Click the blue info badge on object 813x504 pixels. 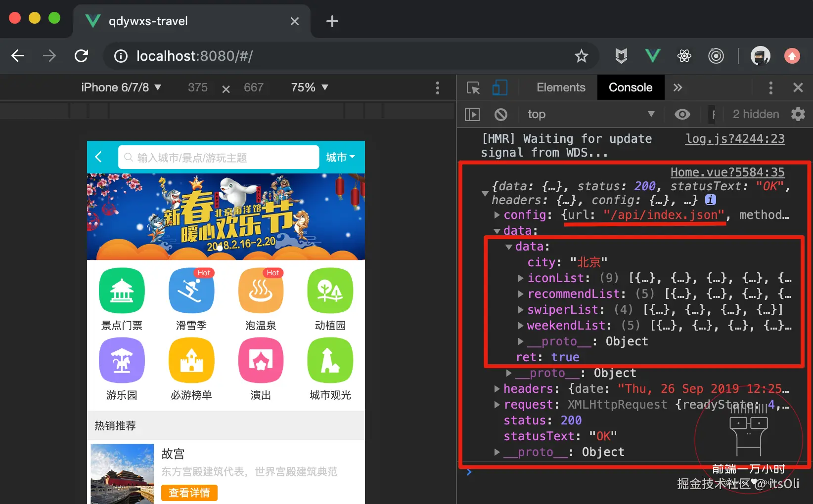[710, 200]
